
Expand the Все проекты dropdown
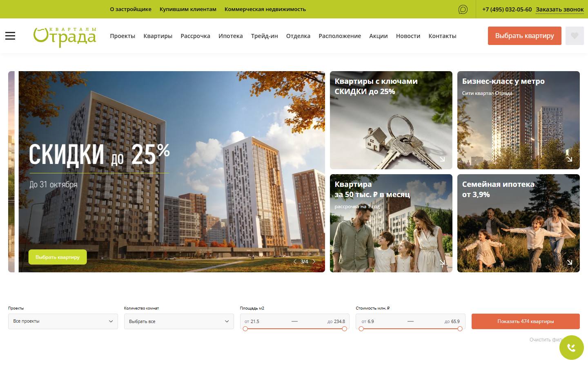pos(63,321)
